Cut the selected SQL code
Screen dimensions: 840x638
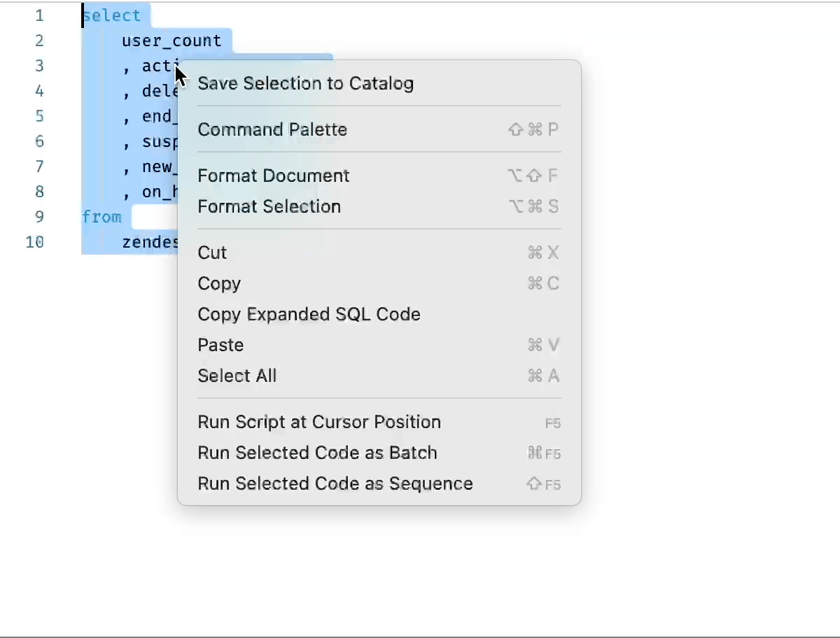212,253
